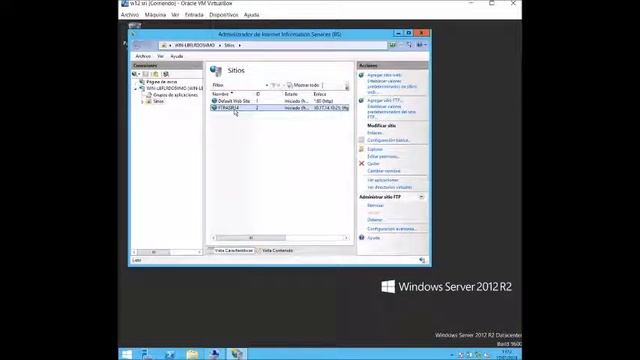Click the folder-up icon in Conexiones toolbar
Viewport: 640px width, 360px height.
(156, 74)
